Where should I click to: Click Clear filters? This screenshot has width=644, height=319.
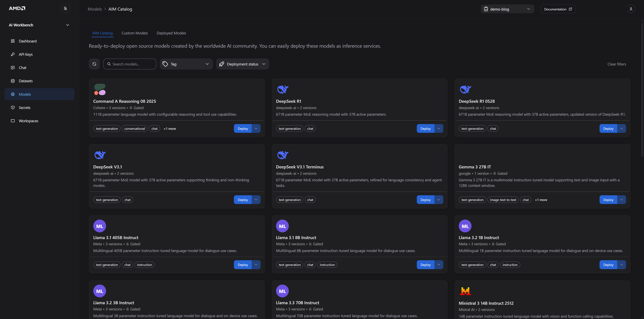(616, 64)
